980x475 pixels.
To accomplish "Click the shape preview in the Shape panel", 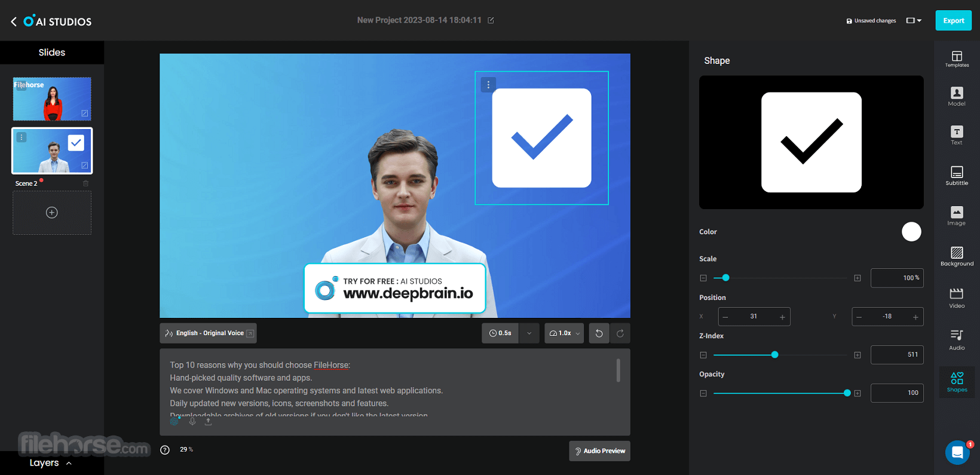I will (811, 142).
